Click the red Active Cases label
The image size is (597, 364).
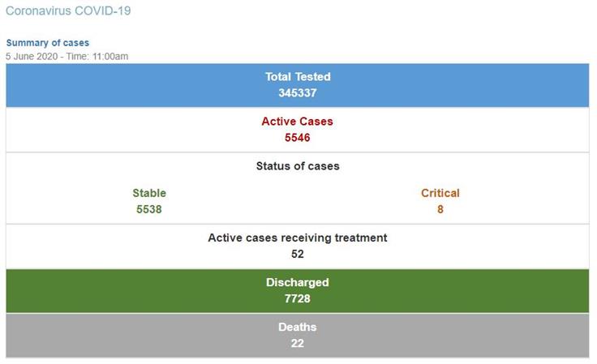(x=298, y=122)
